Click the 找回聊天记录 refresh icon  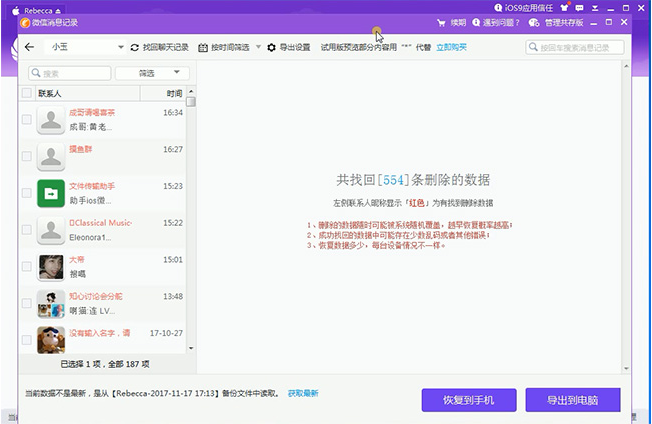coord(135,47)
